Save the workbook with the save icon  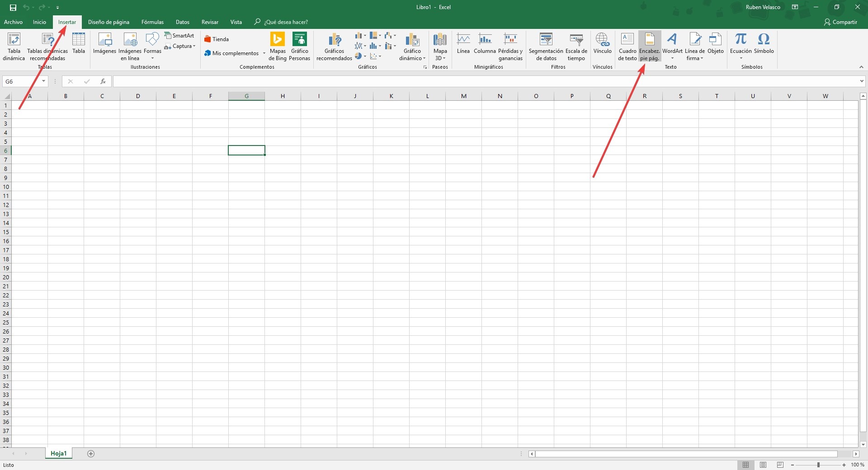[x=13, y=7]
